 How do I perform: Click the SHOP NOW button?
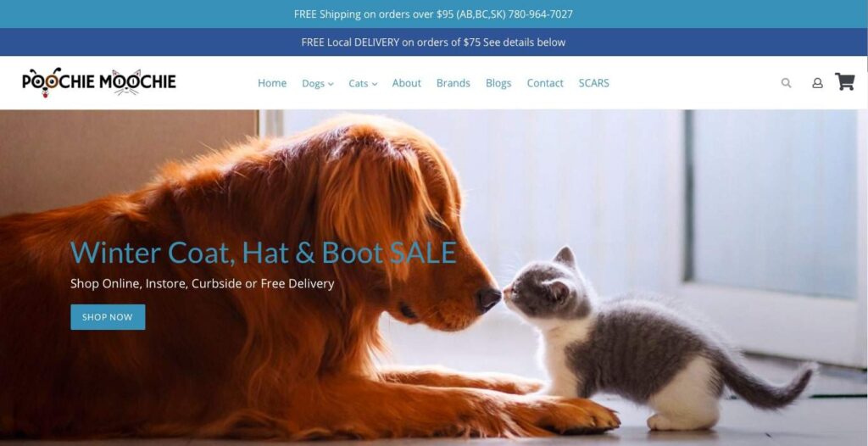[108, 317]
